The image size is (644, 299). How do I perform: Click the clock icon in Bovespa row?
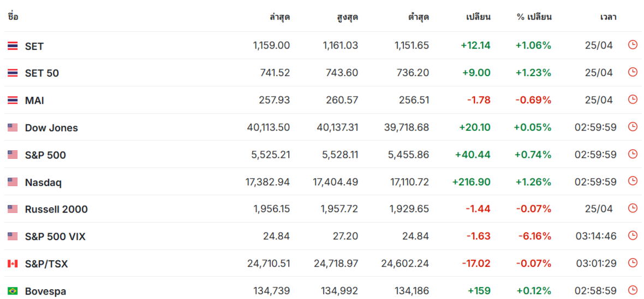pos(633,290)
